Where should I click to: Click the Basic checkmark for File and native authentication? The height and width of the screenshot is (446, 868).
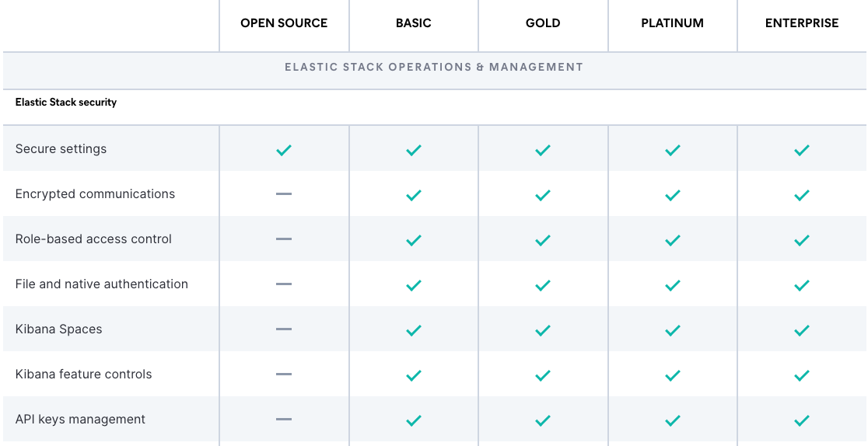point(414,285)
